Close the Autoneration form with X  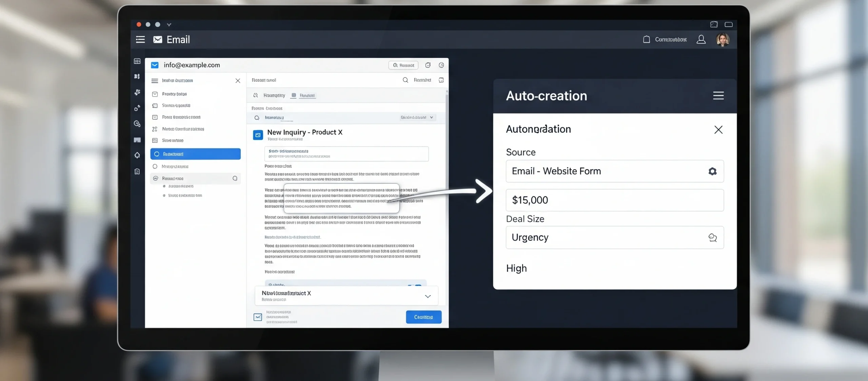point(718,129)
